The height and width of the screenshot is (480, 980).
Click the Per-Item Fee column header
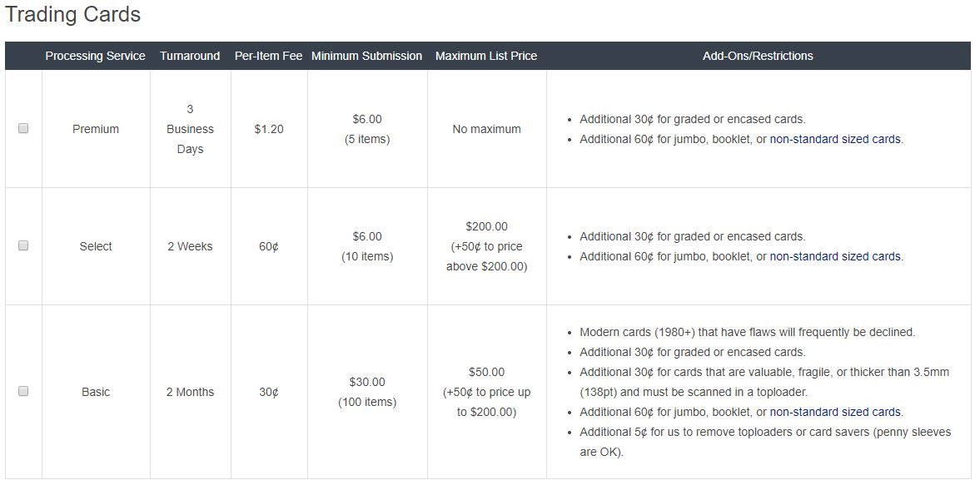pyautogui.click(x=269, y=57)
